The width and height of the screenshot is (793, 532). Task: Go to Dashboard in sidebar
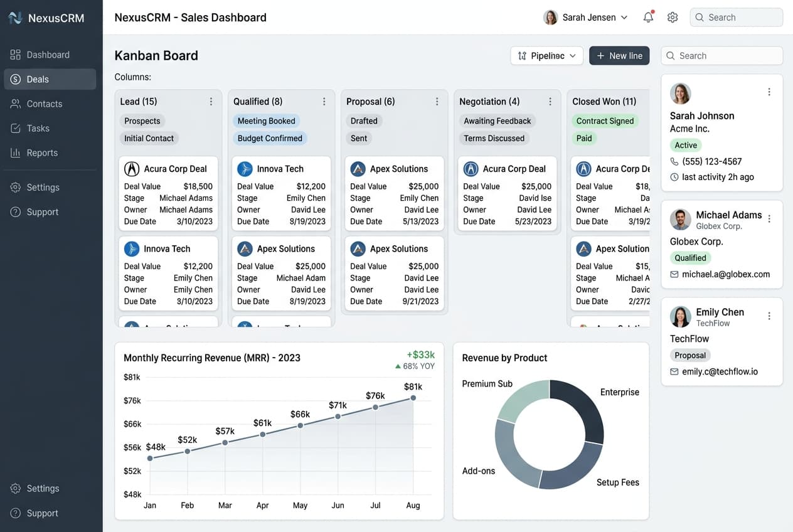point(50,55)
